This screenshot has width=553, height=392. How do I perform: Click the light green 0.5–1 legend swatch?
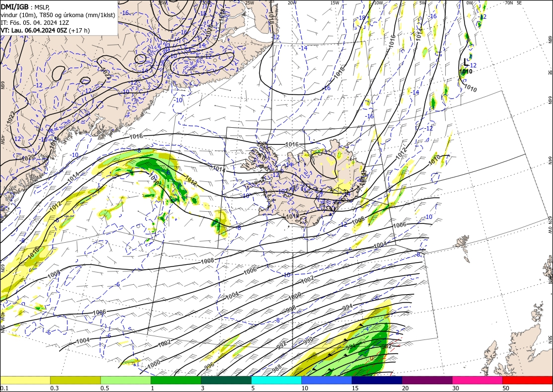126,380
